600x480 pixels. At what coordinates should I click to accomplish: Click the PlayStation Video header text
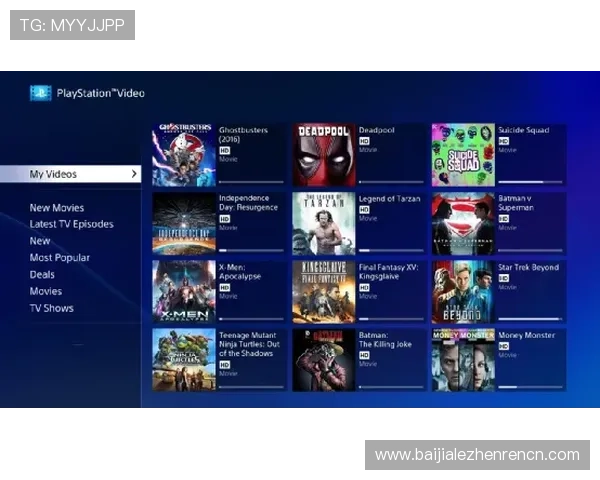point(101,93)
